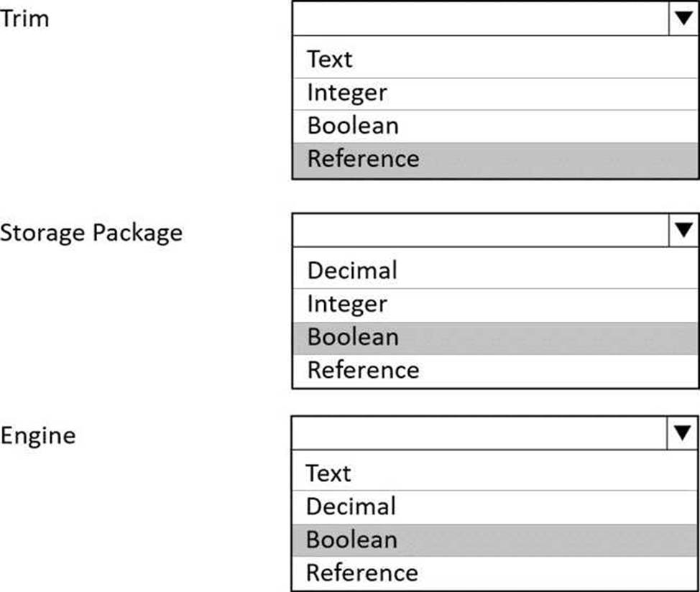Click the Storage Package label
700x592 pixels.
point(91,233)
